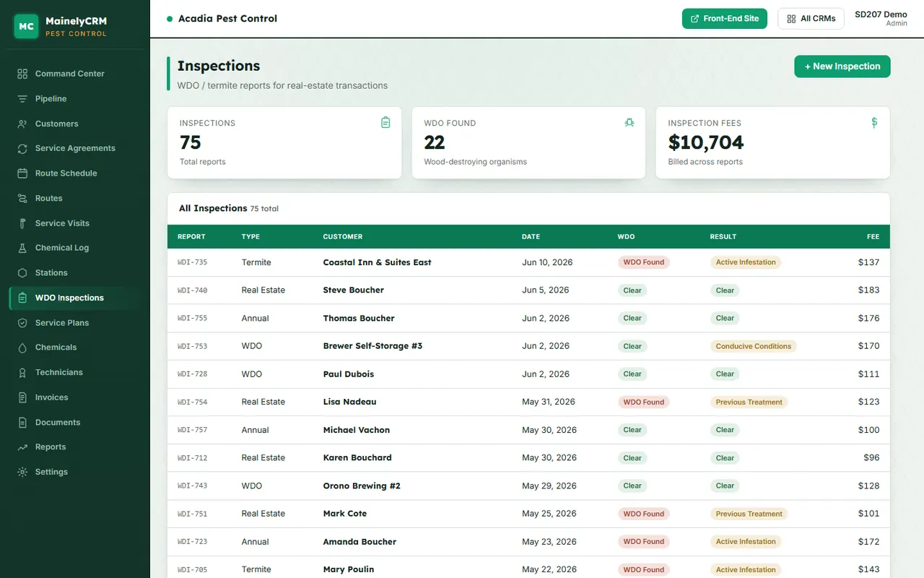The height and width of the screenshot is (578, 924).
Task: Click WDO Found badge for Lisa Nadeau
Action: pyautogui.click(x=643, y=402)
